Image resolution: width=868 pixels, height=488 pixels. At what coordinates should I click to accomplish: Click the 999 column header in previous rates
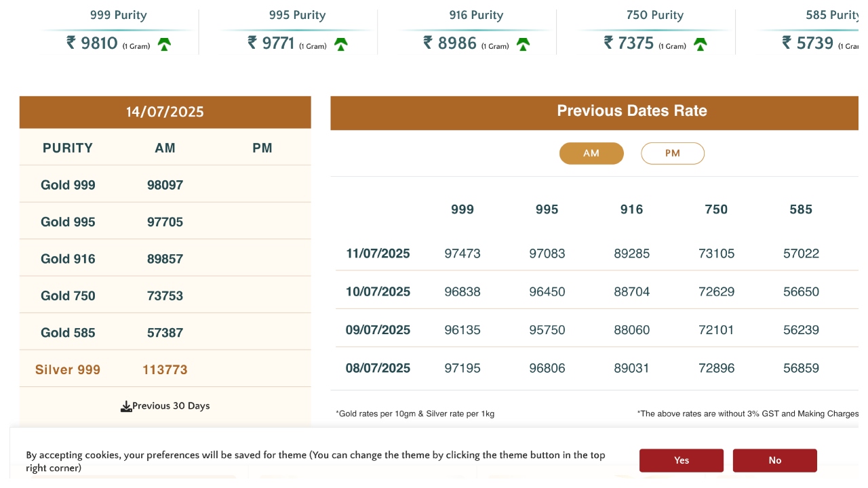462,209
